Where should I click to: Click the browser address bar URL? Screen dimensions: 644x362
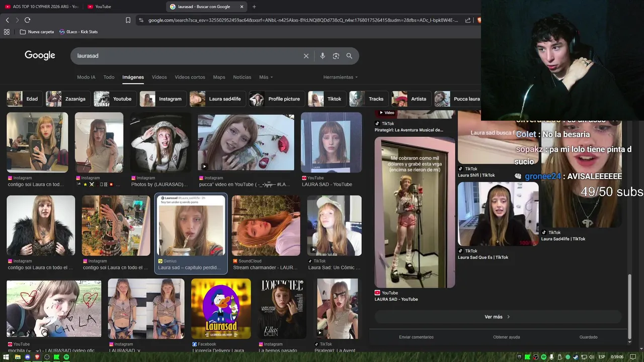pyautogui.click(x=303, y=20)
